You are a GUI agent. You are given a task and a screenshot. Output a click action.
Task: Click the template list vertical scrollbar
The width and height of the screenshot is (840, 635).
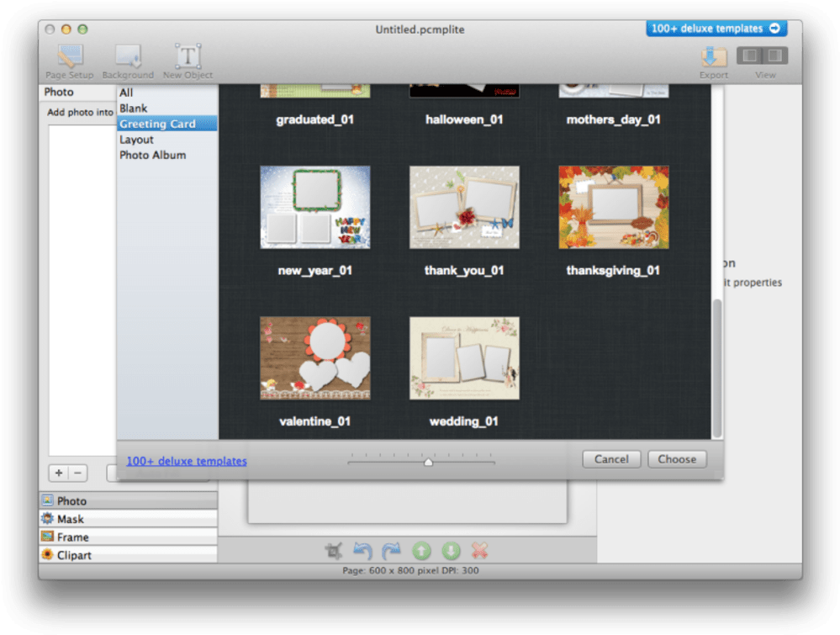[x=716, y=368]
